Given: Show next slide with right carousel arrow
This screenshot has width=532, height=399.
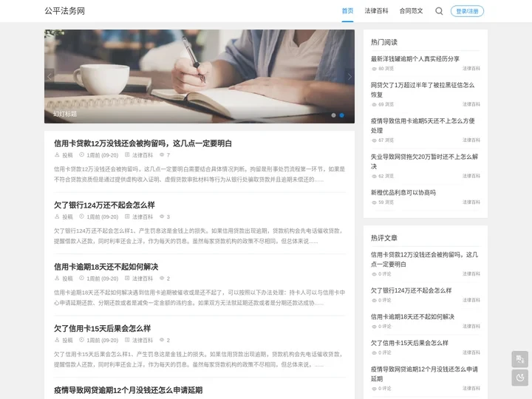Looking at the screenshot, I should [x=349, y=77].
